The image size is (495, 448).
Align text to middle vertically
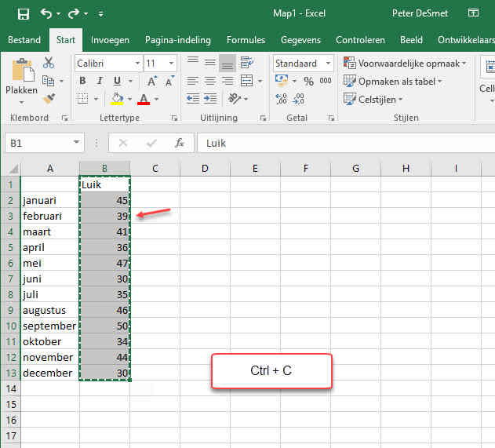(x=210, y=63)
